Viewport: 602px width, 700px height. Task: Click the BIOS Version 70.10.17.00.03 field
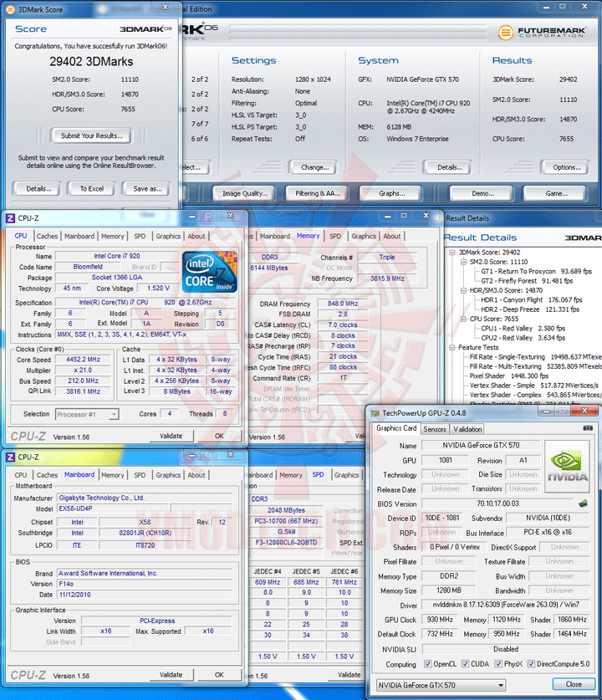(497, 503)
